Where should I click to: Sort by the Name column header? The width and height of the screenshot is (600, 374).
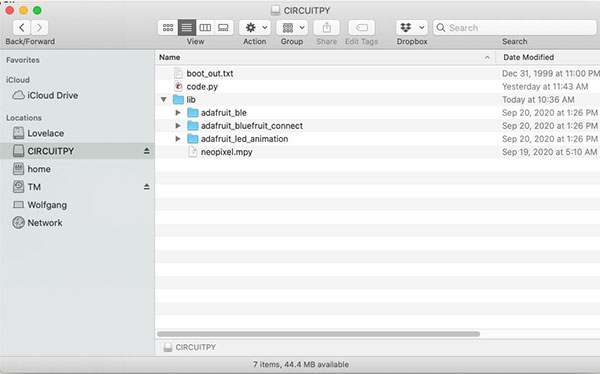tap(170, 57)
